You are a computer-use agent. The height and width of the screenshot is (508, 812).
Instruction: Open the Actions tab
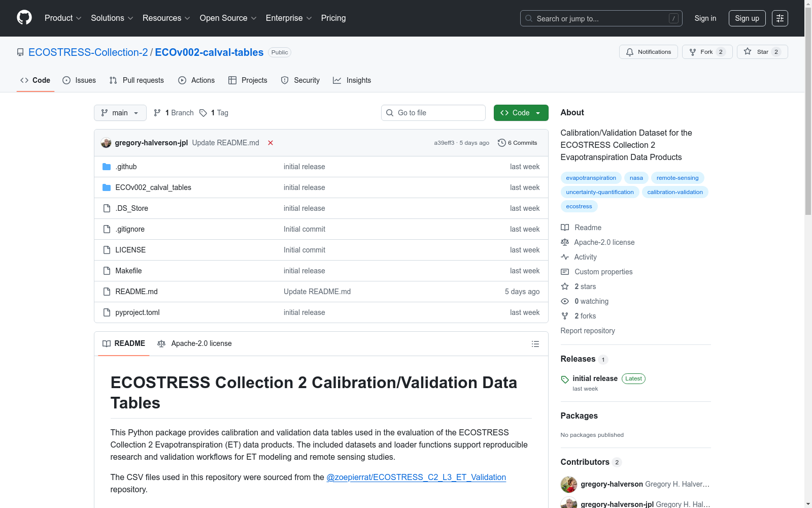pyautogui.click(x=196, y=80)
